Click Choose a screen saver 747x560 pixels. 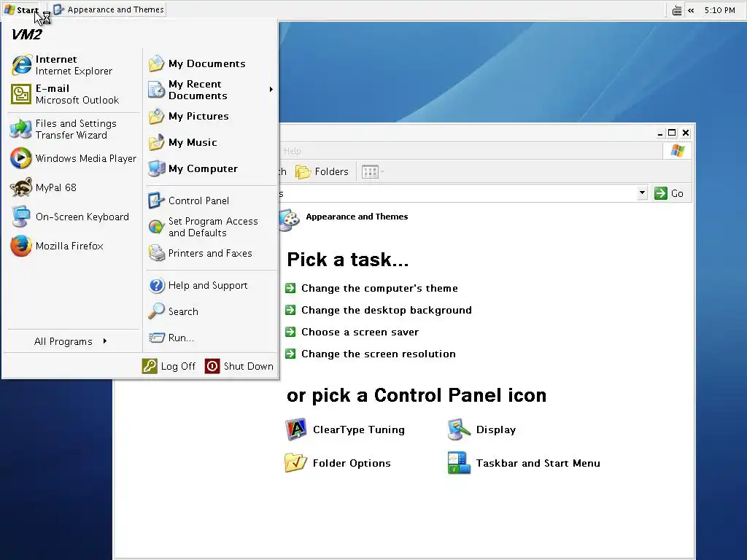360,332
